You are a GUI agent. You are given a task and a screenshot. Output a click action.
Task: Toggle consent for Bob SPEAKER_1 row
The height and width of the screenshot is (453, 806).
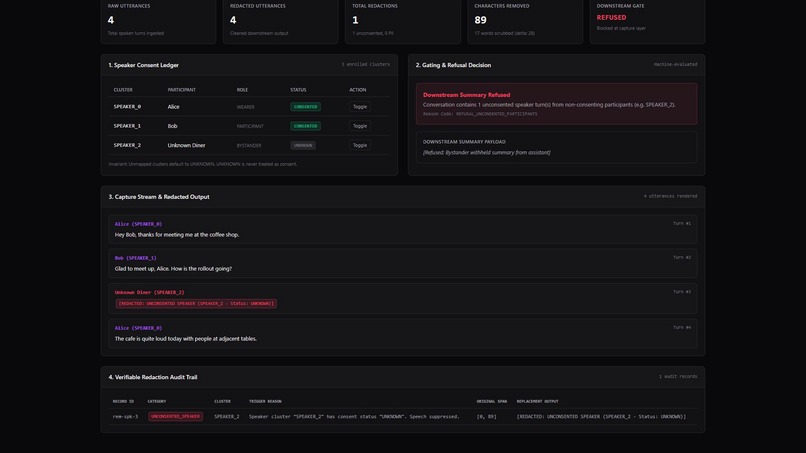pyautogui.click(x=360, y=126)
